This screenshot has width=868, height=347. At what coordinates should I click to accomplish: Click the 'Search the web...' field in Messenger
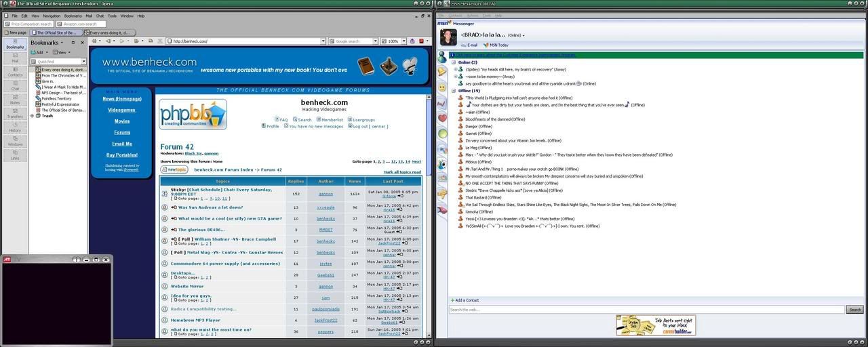(x=646, y=310)
